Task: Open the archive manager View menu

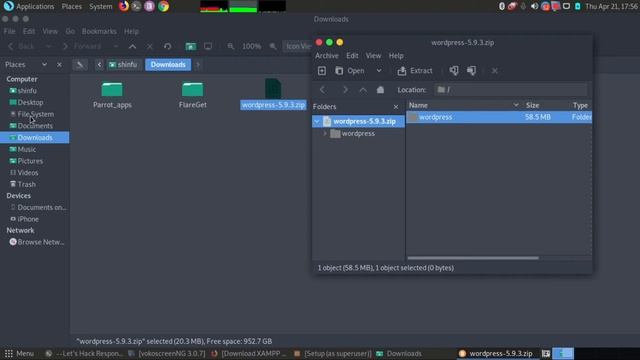Action: [x=373, y=56]
